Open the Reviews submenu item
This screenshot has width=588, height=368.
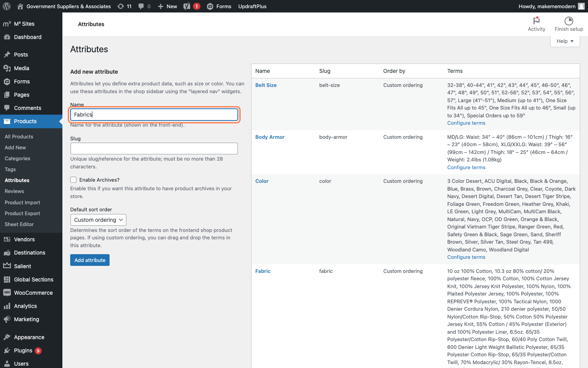point(14,191)
